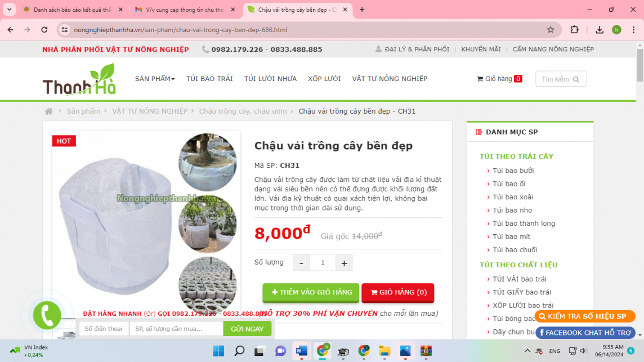
Task: Open the Giỏ hàng cart icon in header
Action: pyautogui.click(x=480, y=79)
